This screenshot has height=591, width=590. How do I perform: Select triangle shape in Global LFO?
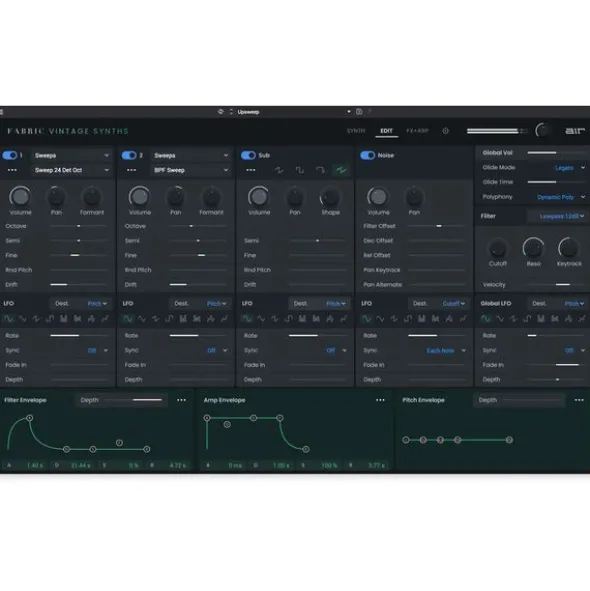pyautogui.click(x=500, y=319)
